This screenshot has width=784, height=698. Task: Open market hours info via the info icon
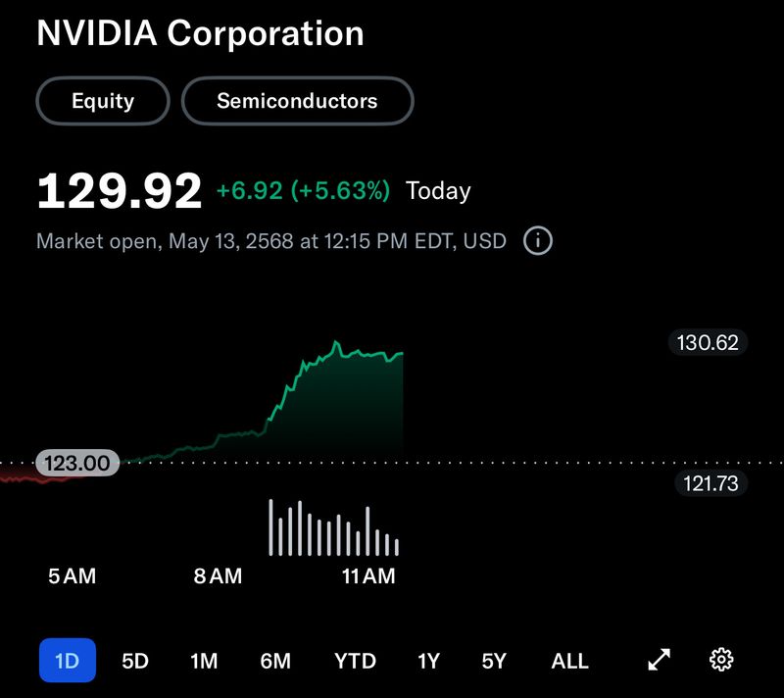[x=537, y=240]
